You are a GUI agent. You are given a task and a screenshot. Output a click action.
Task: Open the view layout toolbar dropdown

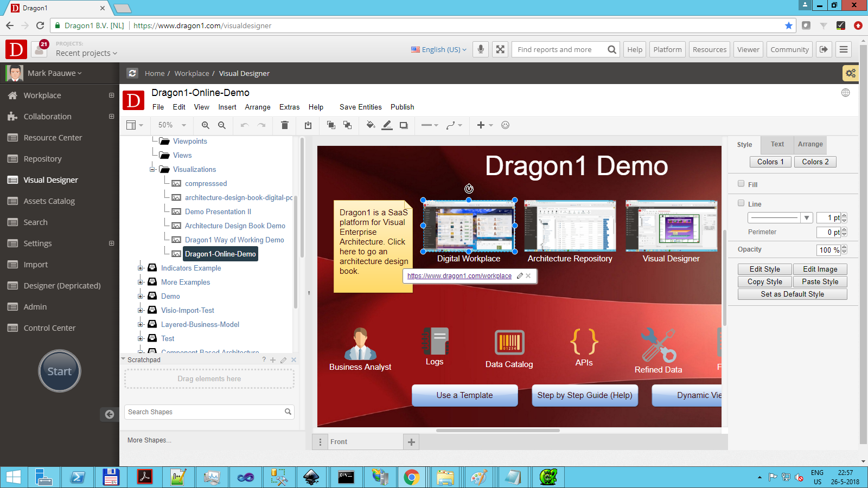pyautogui.click(x=135, y=125)
